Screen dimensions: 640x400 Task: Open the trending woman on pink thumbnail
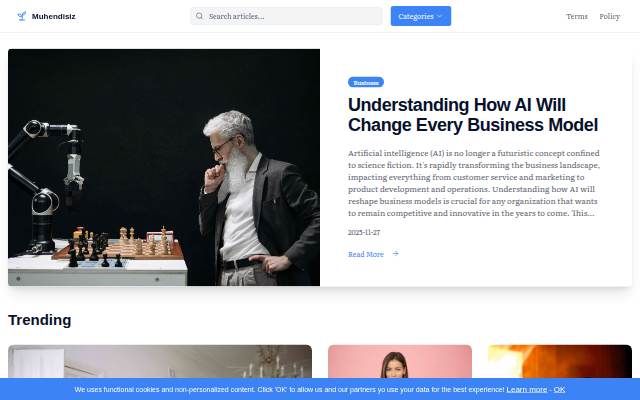(400, 362)
